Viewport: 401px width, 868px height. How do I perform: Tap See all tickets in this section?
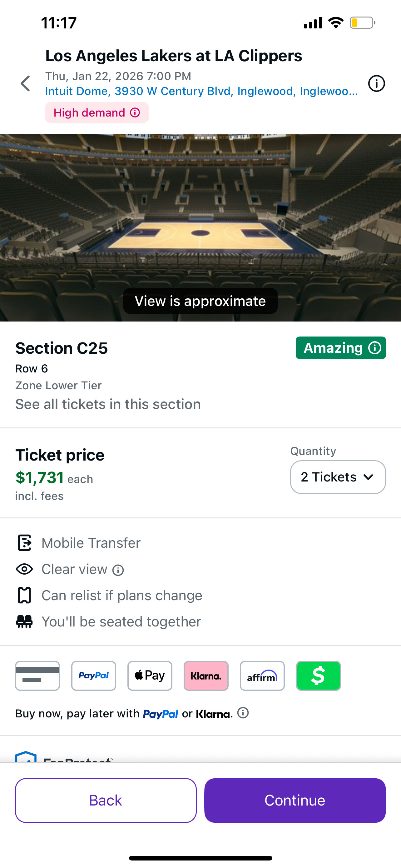[108, 404]
